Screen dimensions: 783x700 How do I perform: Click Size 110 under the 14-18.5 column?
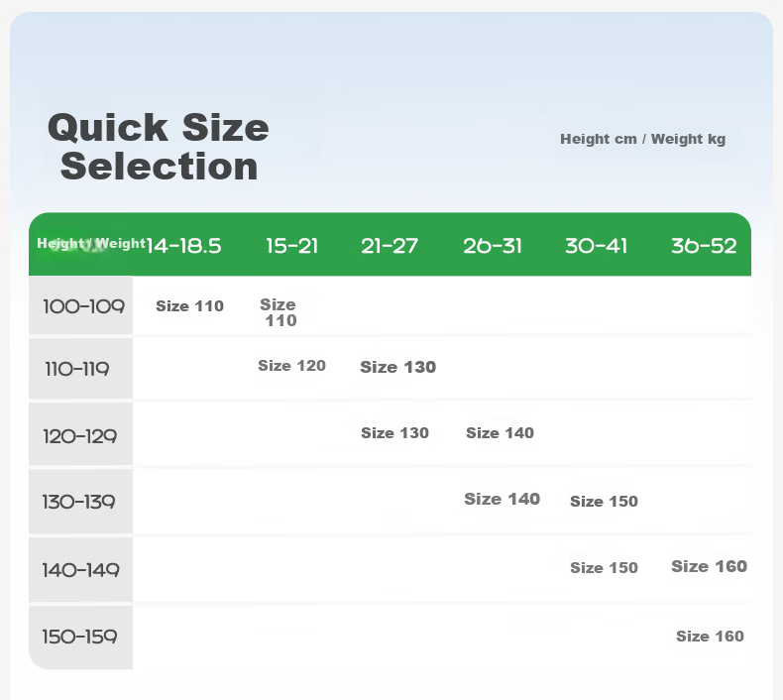tap(189, 305)
